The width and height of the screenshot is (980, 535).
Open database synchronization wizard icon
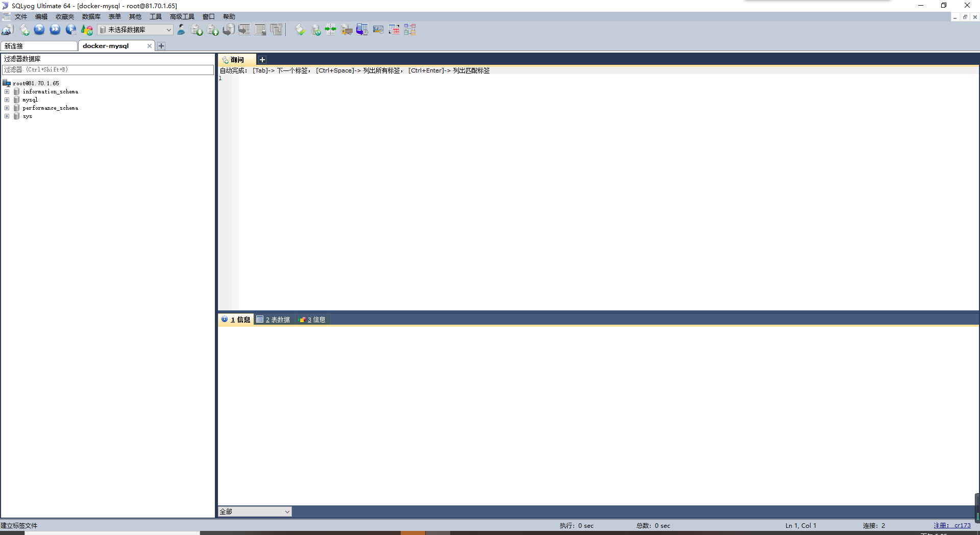(x=316, y=30)
